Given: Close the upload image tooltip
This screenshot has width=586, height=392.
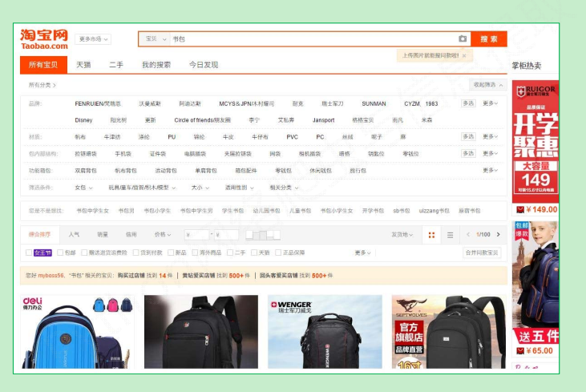Looking at the screenshot, I should pos(464,55).
